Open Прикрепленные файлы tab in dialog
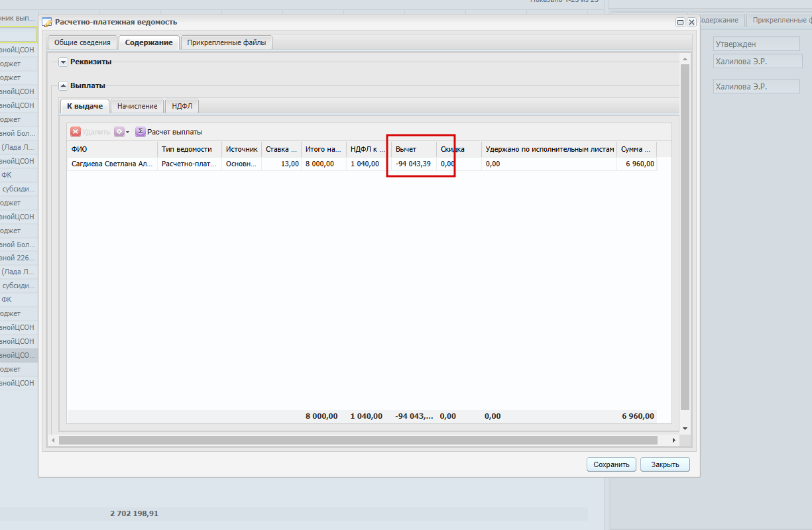This screenshot has width=812, height=530. (227, 42)
